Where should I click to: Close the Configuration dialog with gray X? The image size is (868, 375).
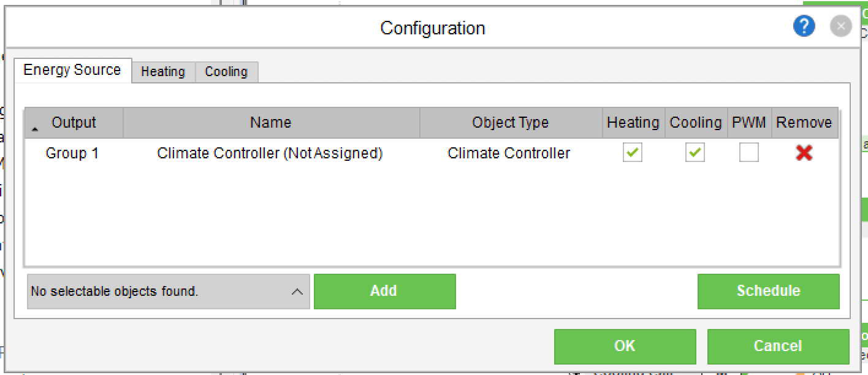click(x=841, y=26)
